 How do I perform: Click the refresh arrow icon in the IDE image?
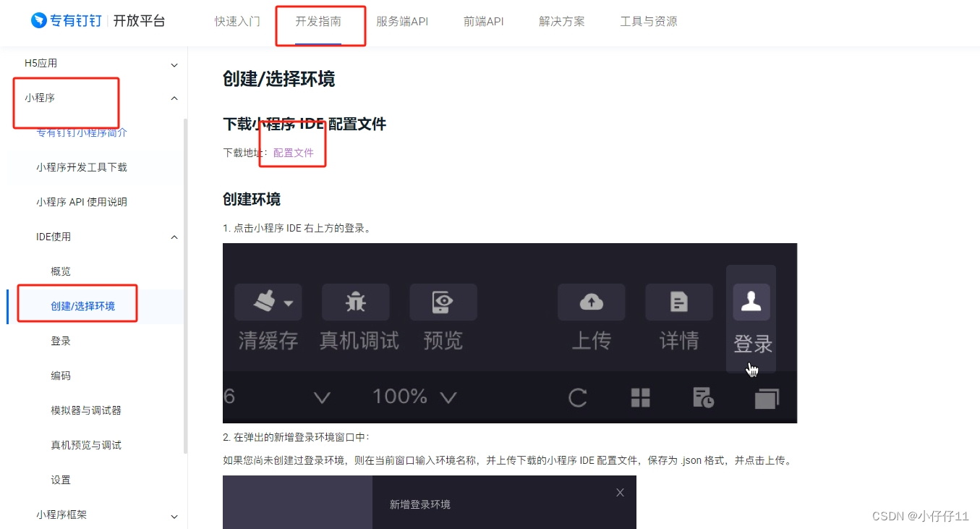click(x=577, y=397)
